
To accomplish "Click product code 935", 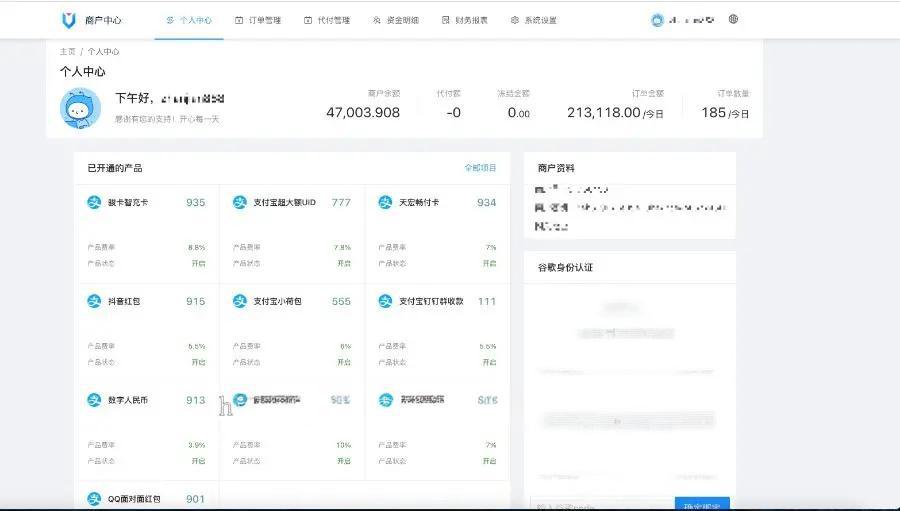I will coord(195,202).
